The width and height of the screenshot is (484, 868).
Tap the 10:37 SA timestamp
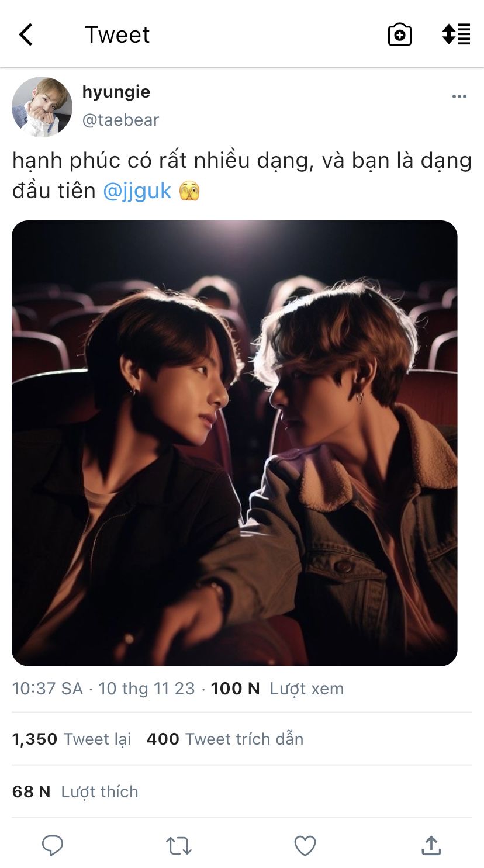pyautogui.click(x=47, y=689)
